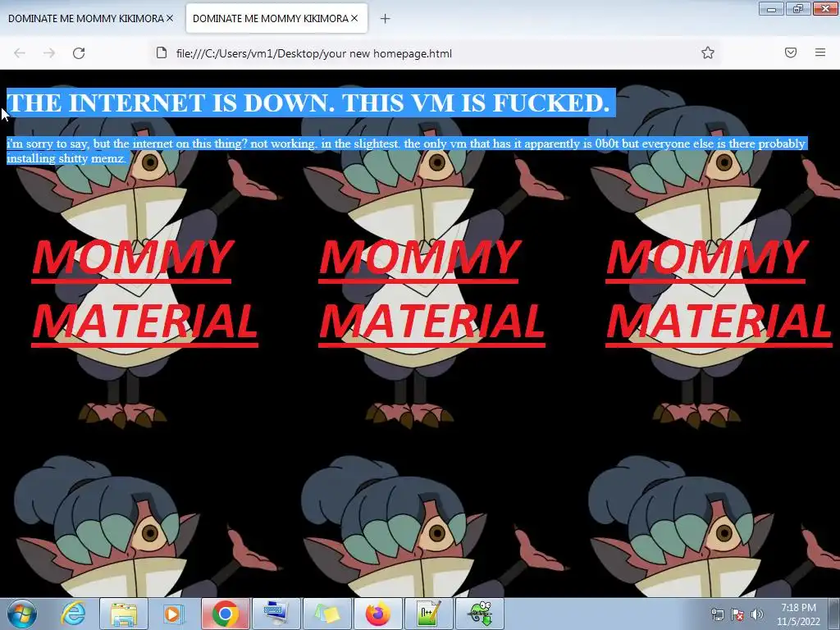Launch Internet Explorer from taskbar

[73, 614]
